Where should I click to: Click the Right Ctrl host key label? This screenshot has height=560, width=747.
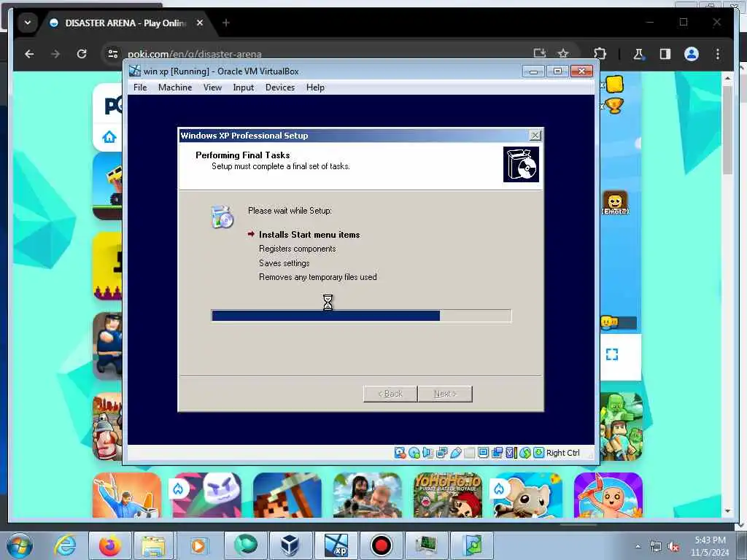[x=562, y=453]
